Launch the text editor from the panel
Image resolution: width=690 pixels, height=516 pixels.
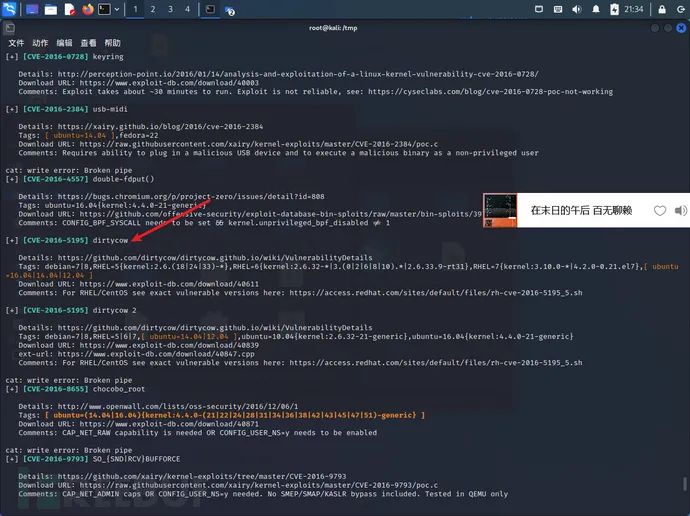70,9
